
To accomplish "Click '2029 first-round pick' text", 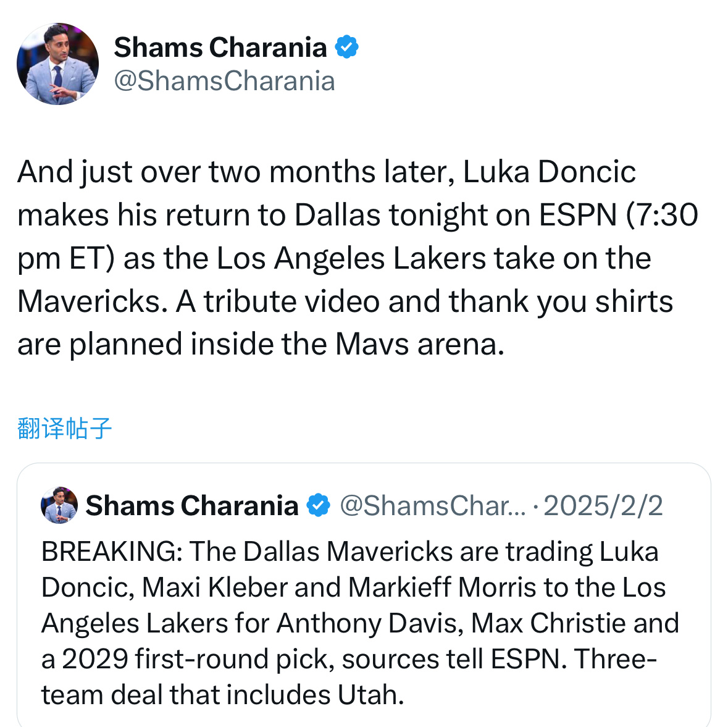I will point(198,659).
